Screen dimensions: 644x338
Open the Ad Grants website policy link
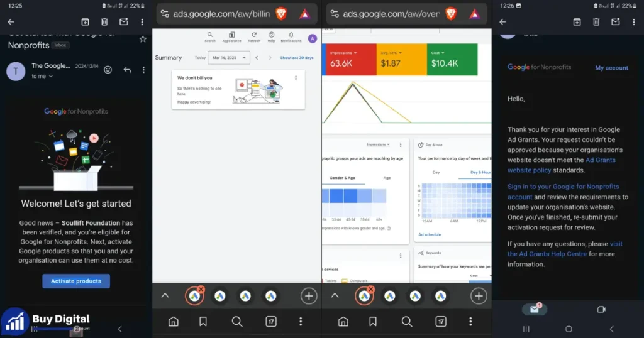[562, 165]
